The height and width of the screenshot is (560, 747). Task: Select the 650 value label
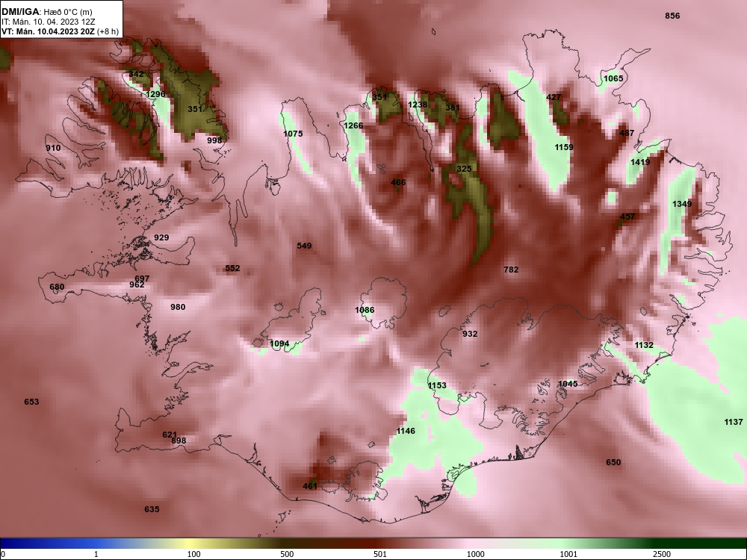click(x=613, y=462)
